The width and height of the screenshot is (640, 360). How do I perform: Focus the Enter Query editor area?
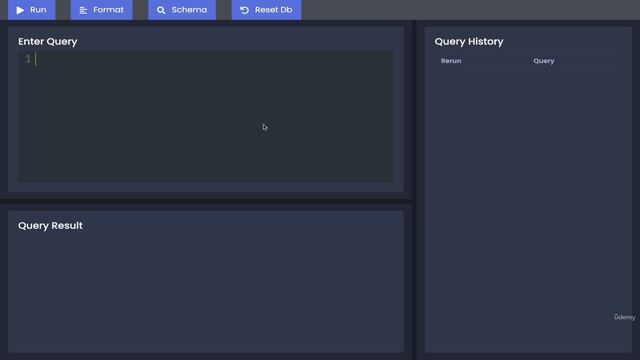(206, 116)
